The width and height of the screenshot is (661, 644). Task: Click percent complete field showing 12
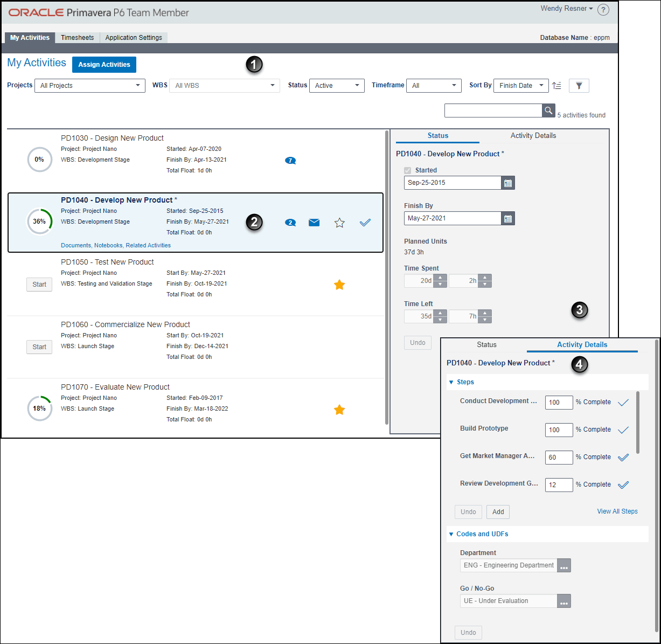click(559, 485)
